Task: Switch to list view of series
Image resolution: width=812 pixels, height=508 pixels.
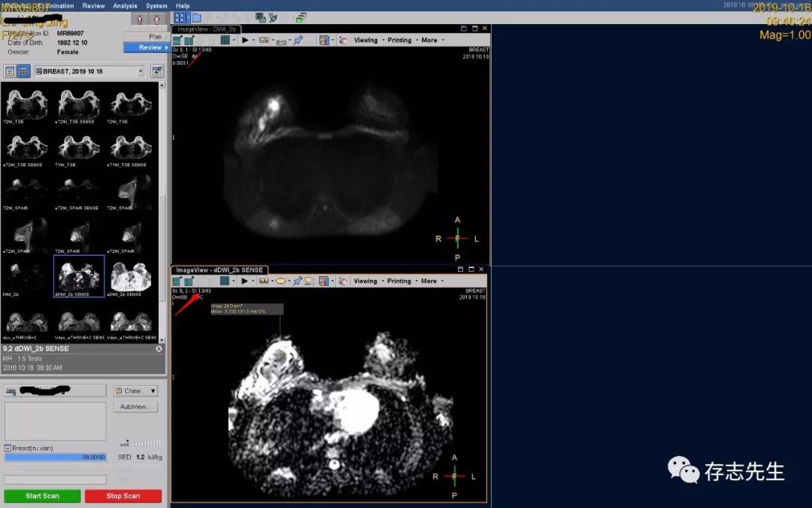Action: 10,71
